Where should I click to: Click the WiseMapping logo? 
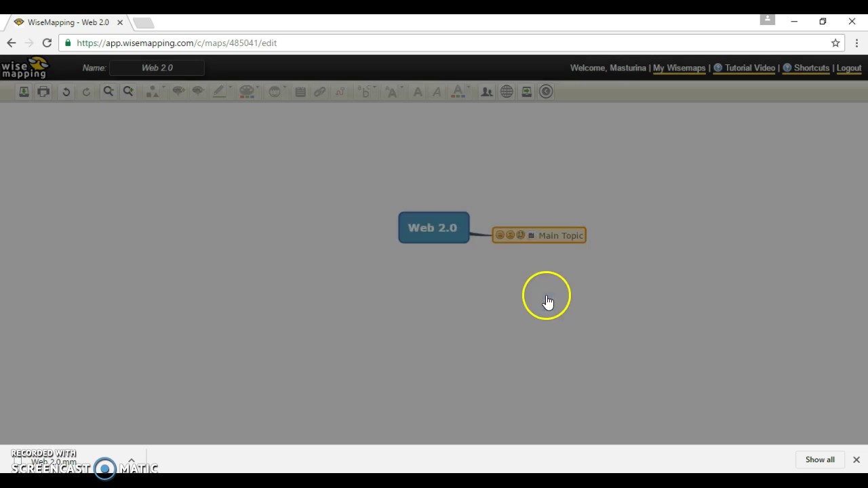pos(25,68)
